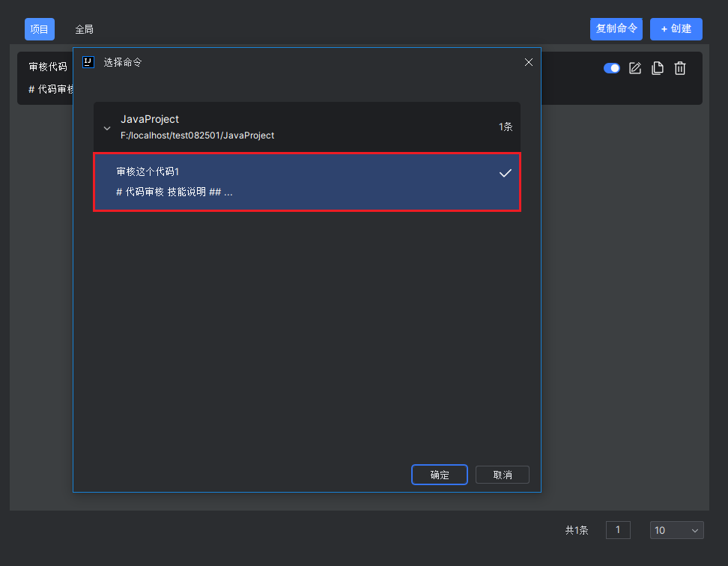
Task: Delete 审核代码 with the trash icon
Action: (x=680, y=68)
